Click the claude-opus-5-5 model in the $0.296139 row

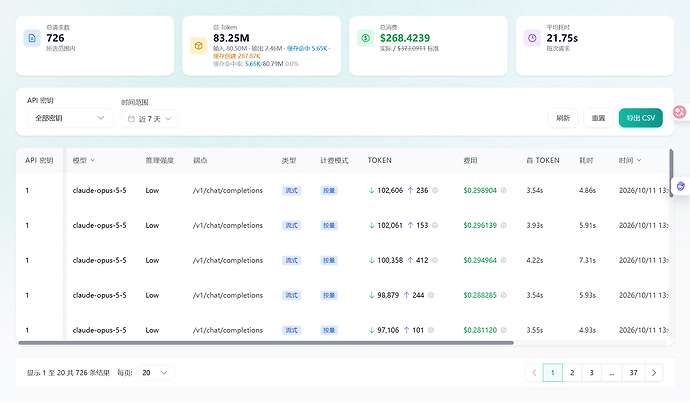(99, 225)
